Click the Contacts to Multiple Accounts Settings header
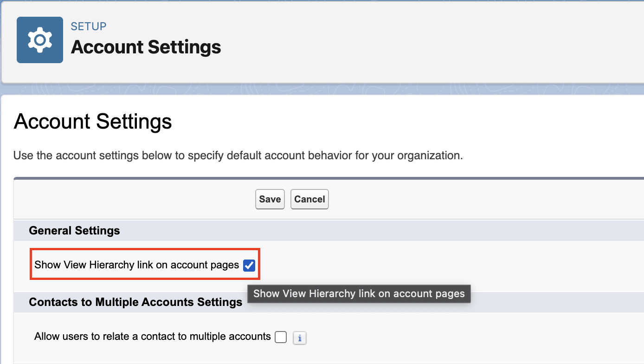Screen dimensions: 644x364 tap(135, 302)
